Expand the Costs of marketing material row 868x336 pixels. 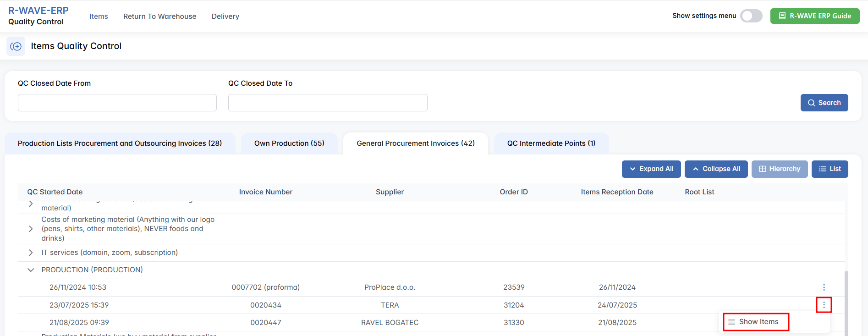click(x=31, y=229)
